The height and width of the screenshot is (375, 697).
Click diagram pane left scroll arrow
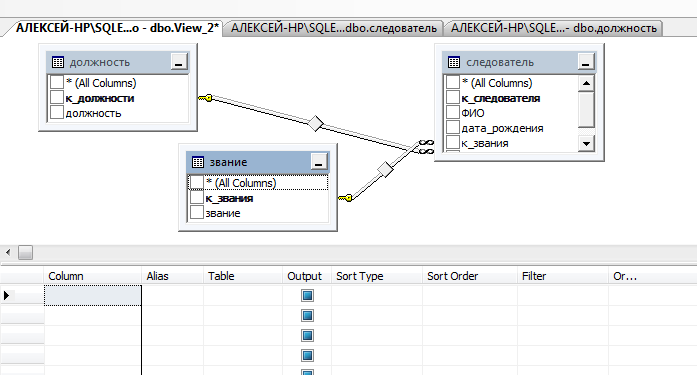click(x=8, y=252)
